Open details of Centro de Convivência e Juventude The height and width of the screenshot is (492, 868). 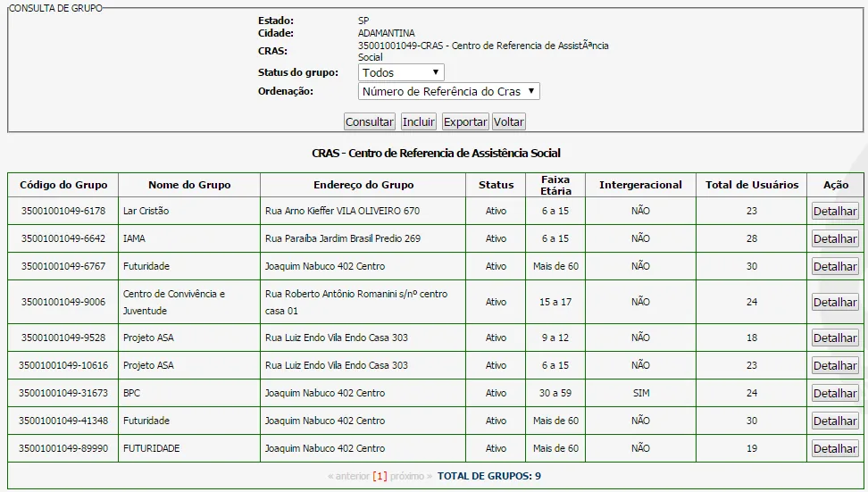835,302
